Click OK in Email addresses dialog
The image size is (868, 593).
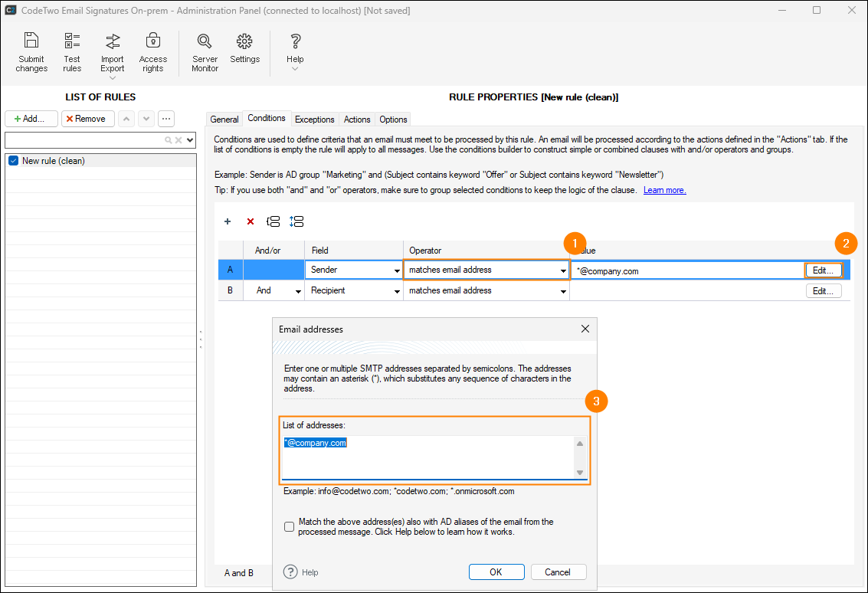(x=496, y=572)
